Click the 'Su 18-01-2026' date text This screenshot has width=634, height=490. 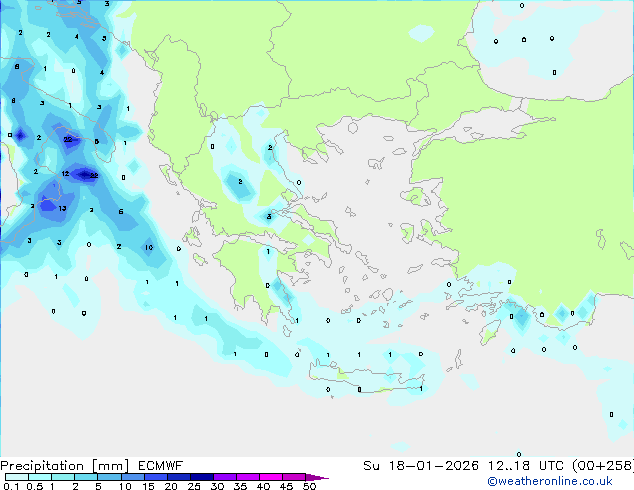point(421,466)
